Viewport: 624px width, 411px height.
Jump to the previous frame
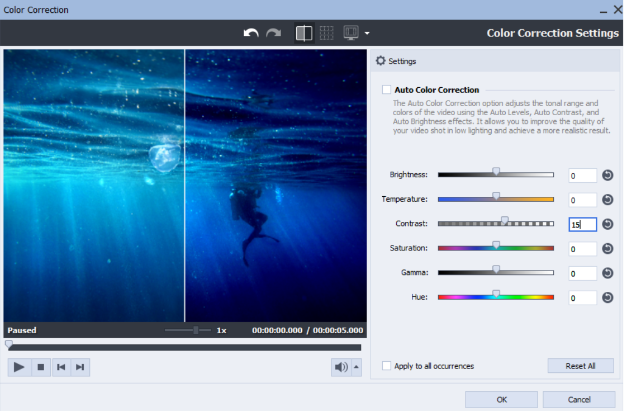tap(61, 367)
